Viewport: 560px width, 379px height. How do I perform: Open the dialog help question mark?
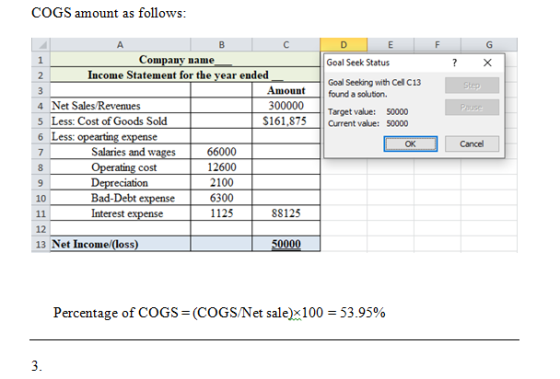tap(454, 63)
